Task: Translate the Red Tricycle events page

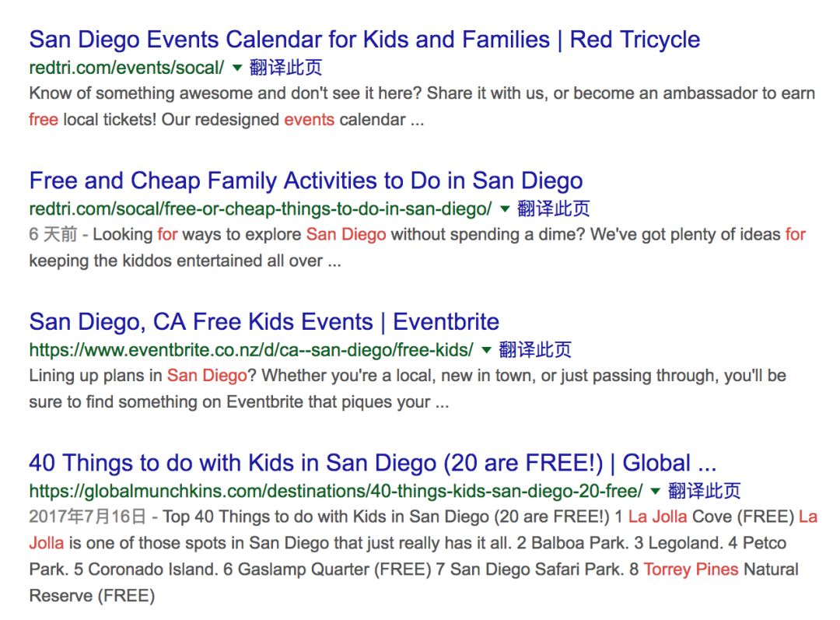Action: (x=285, y=68)
